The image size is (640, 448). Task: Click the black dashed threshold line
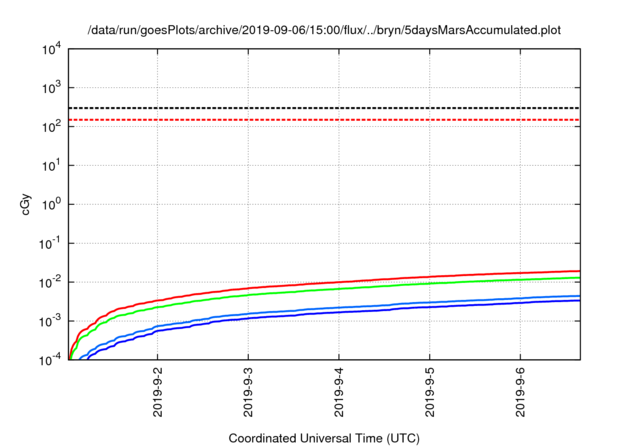click(x=324, y=108)
